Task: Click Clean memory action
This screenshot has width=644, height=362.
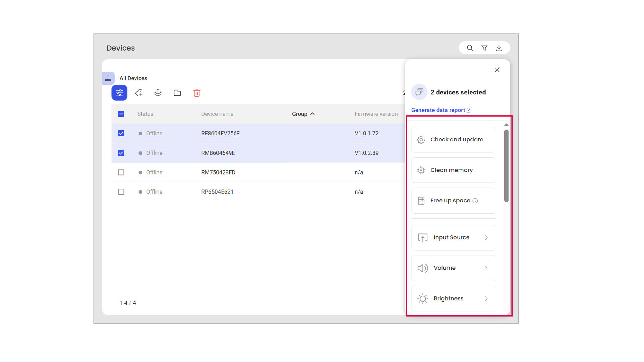Action: pos(453,170)
